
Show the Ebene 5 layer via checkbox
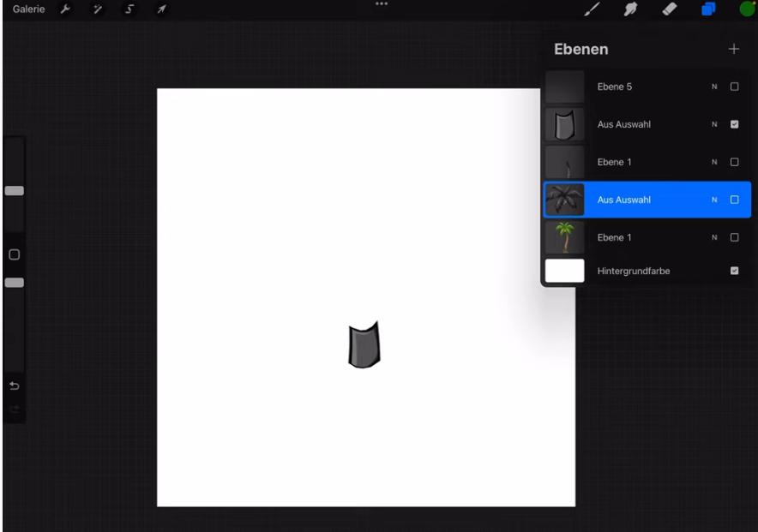tap(734, 87)
